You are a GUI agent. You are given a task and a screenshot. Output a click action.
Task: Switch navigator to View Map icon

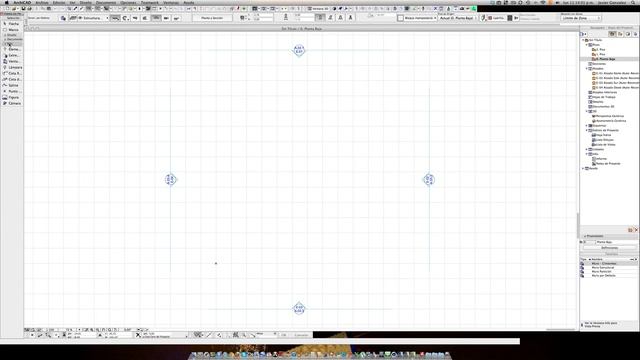[620, 34]
